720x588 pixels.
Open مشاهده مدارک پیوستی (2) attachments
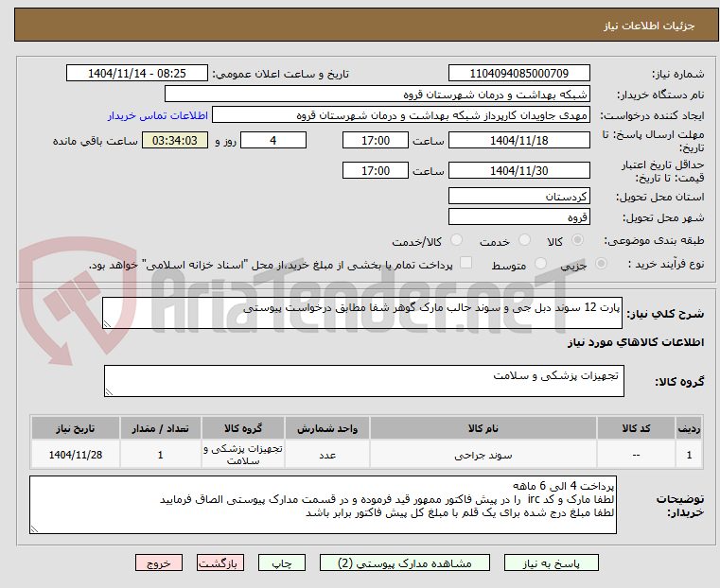pos(405,562)
